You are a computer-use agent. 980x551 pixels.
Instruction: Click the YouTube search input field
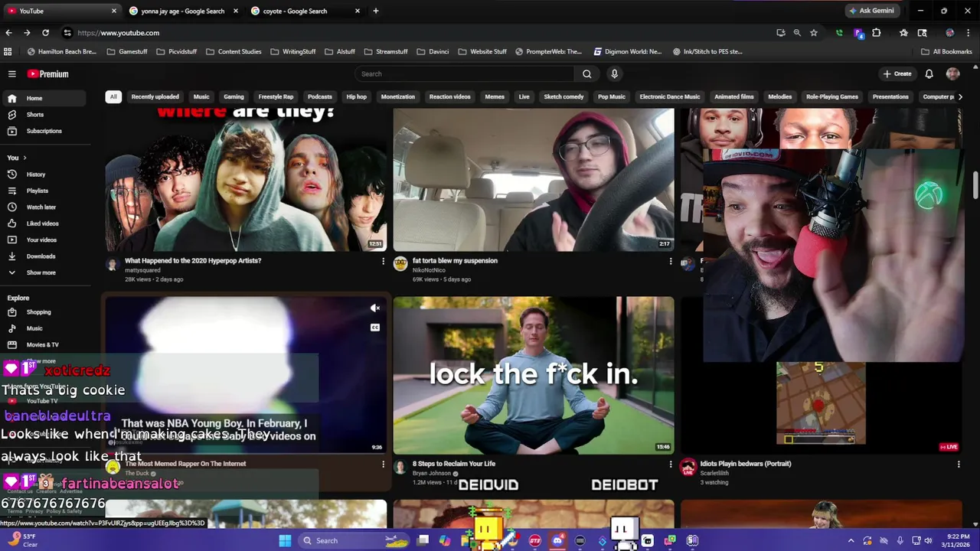[x=465, y=74]
